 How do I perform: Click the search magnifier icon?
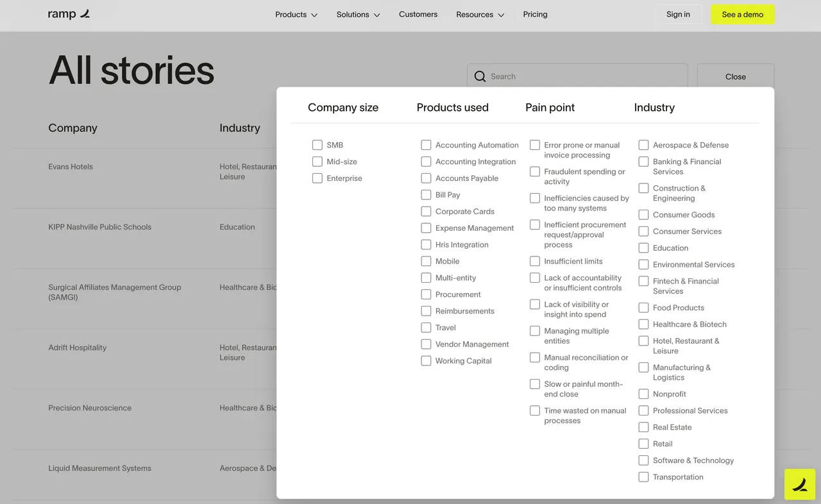click(480, 76)
